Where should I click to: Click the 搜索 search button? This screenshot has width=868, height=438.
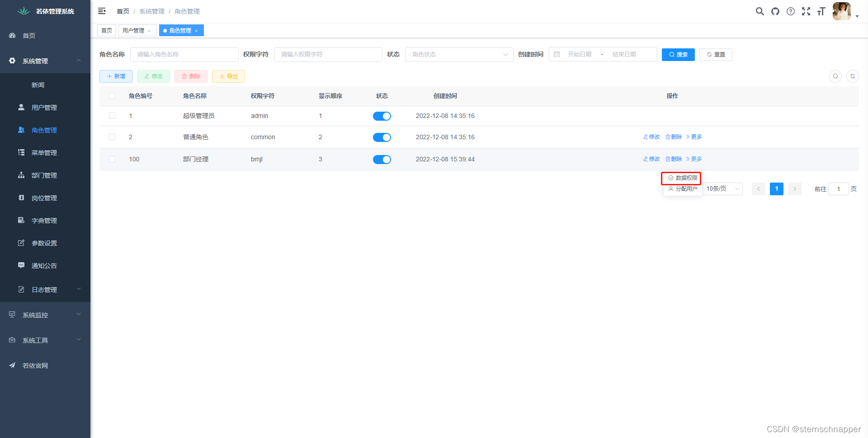click(x=678, y=54)
